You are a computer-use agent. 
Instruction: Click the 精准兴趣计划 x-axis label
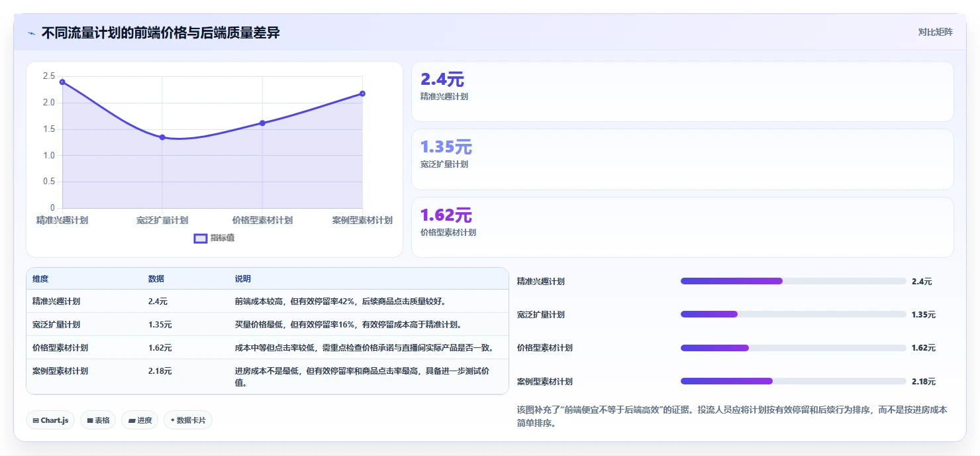pos(62,220)
